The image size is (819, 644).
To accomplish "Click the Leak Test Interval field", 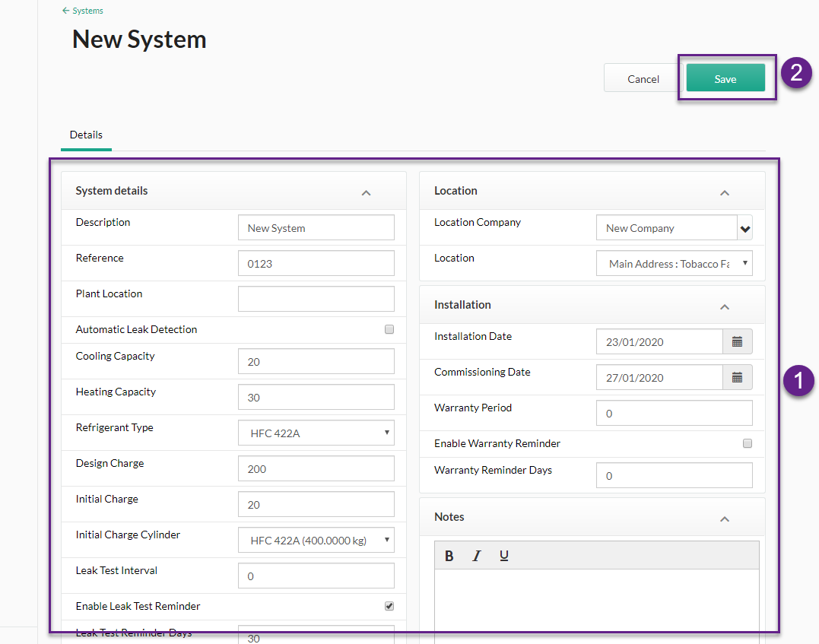I will [316, 576].
